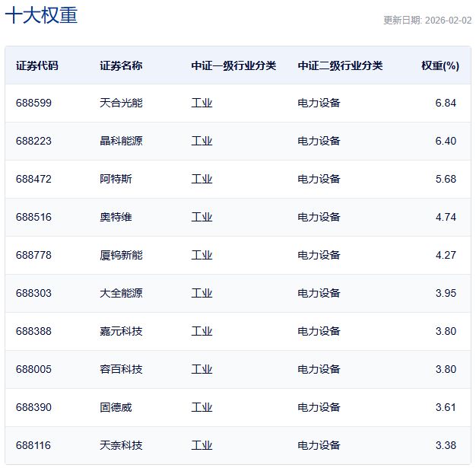Open the 天合光能 security name
The width and height of the screenshot is (476, 468).
tap(120, 103)
